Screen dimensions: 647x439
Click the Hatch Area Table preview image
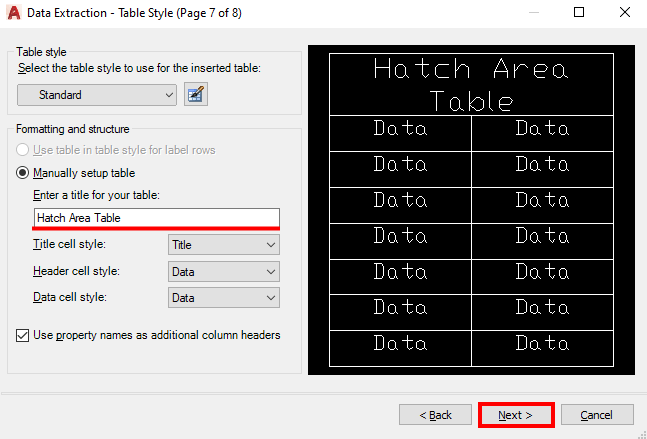(471, 210)
